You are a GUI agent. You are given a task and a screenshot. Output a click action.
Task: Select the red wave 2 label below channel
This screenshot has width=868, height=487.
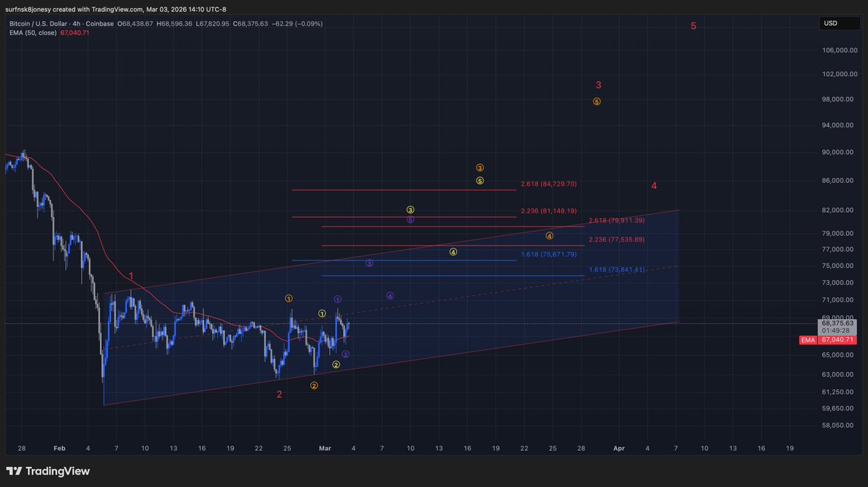279,394
